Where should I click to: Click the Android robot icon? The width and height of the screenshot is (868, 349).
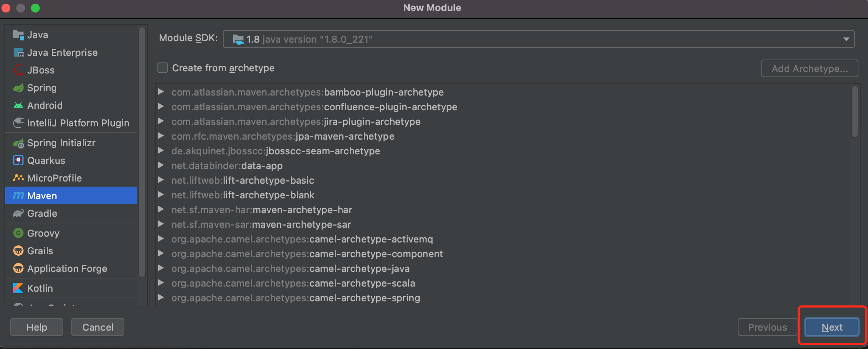(18, 105)
